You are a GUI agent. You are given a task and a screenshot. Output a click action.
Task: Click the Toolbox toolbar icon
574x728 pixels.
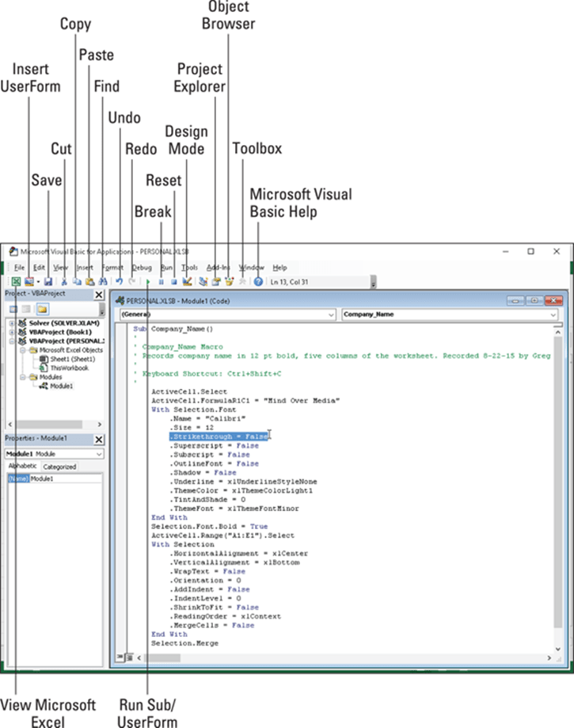pos(241,281)
